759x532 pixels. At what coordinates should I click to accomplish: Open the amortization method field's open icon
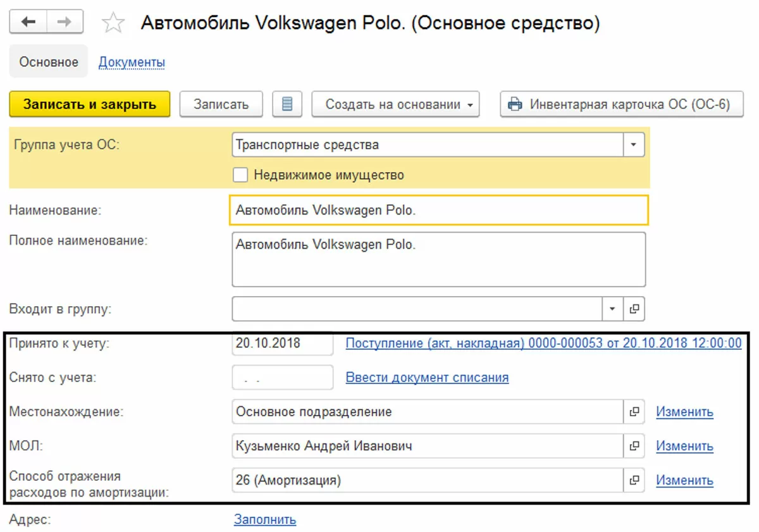[634, 480]
